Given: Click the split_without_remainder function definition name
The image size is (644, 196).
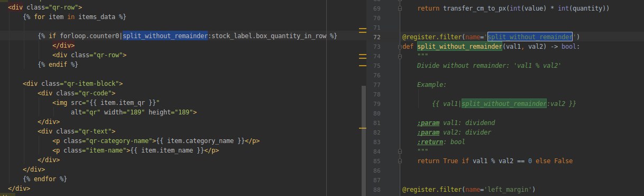Looking at the screenshot, I should click(459, 47).
